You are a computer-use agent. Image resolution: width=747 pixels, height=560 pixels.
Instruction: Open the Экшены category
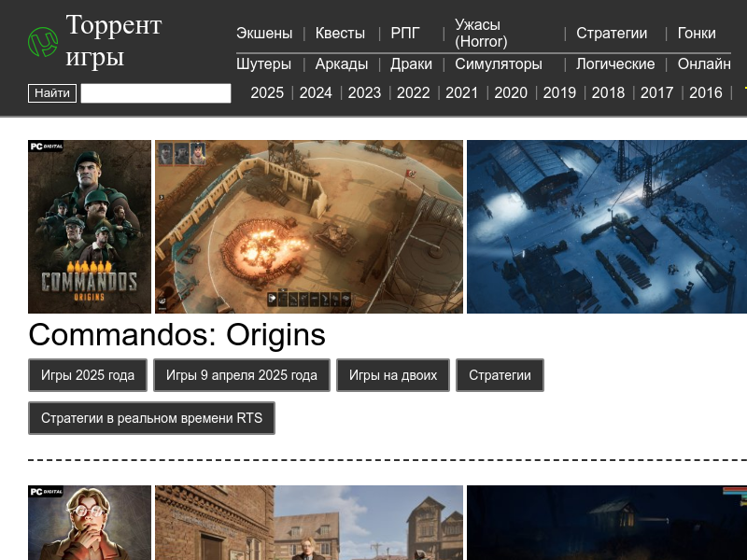click(x=264, y=34)
